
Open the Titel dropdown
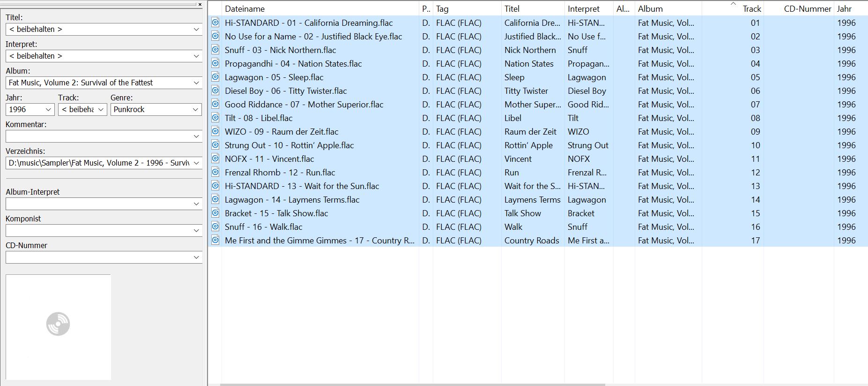[x=196, y=29]
